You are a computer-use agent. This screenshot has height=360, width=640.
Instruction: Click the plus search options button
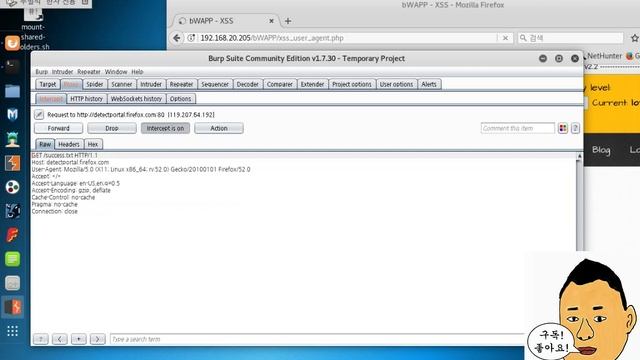(79, 339)
